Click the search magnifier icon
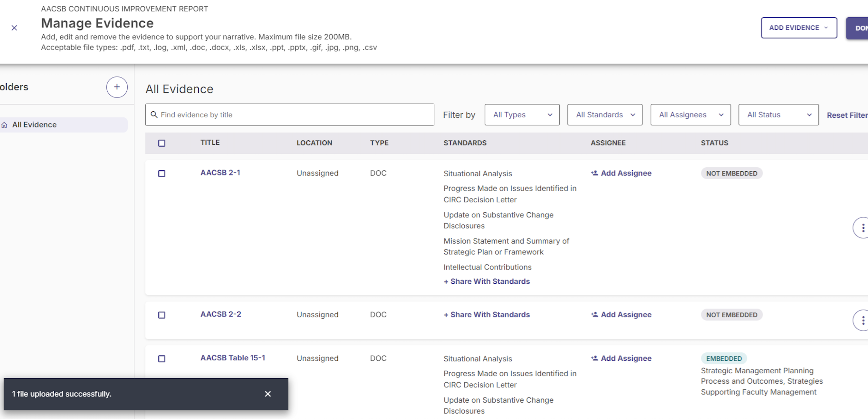Screen dimensions: 868x419 tap(154, 115)
